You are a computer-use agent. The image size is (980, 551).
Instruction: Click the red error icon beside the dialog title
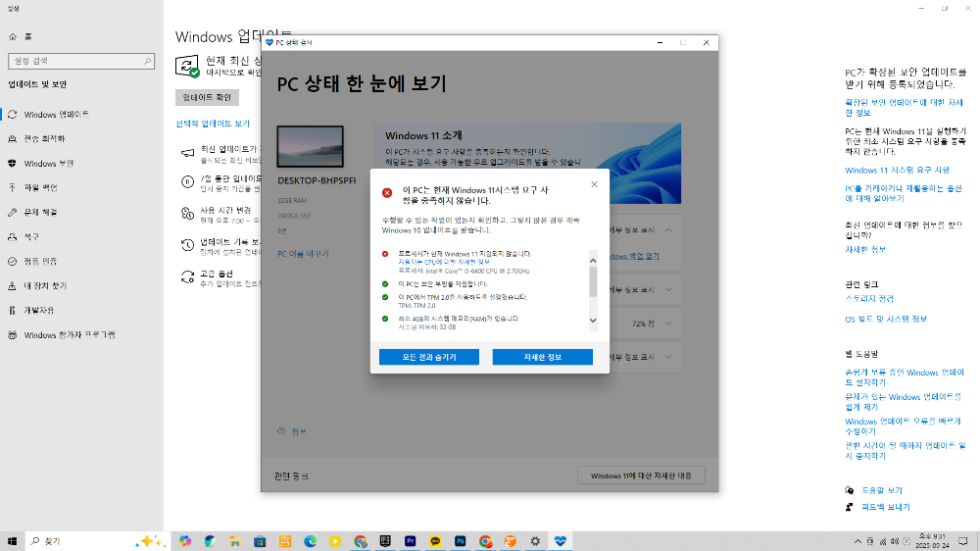[387, 192]
